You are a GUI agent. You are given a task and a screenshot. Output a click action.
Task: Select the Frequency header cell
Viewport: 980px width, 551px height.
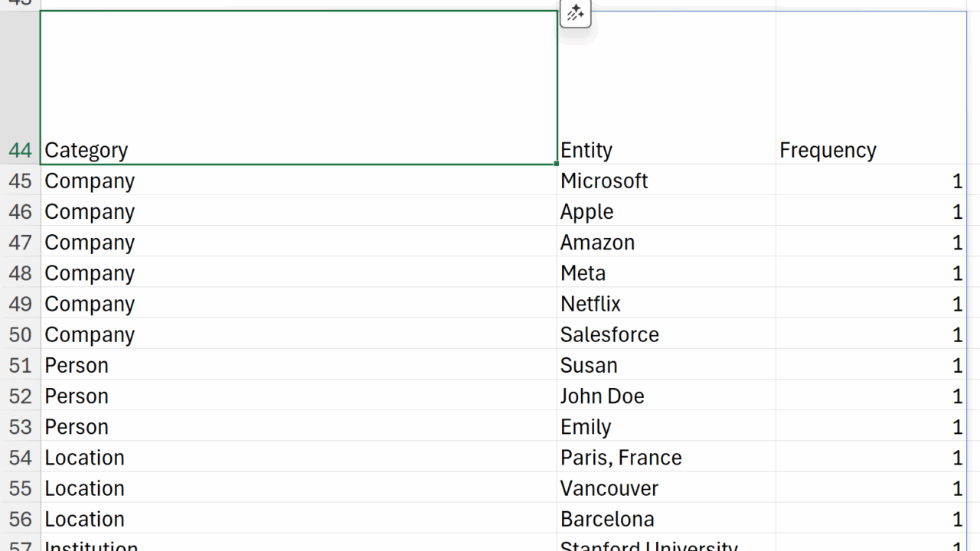coord(871,150)
